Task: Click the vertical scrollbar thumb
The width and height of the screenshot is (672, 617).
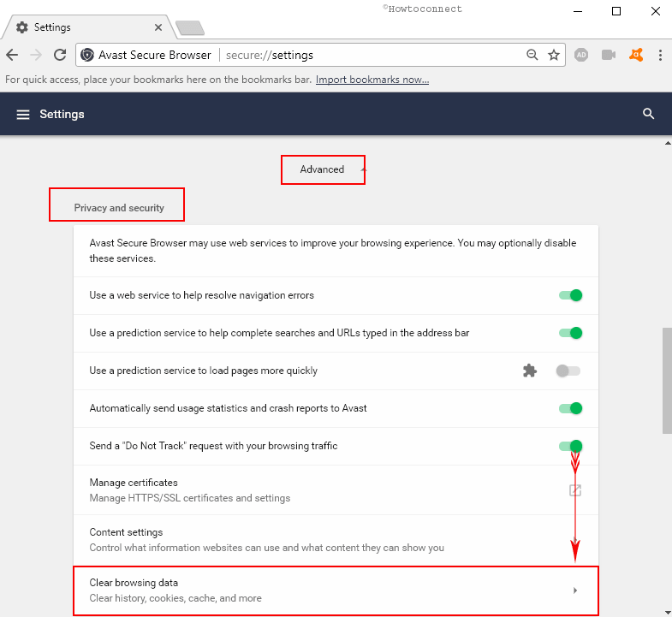Action: point(667,381)
